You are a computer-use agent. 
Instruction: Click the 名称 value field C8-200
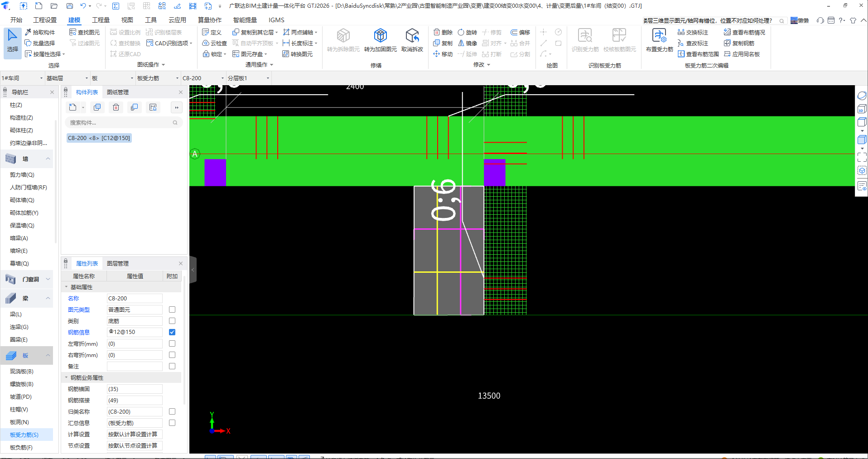click(x=135, y=298)
